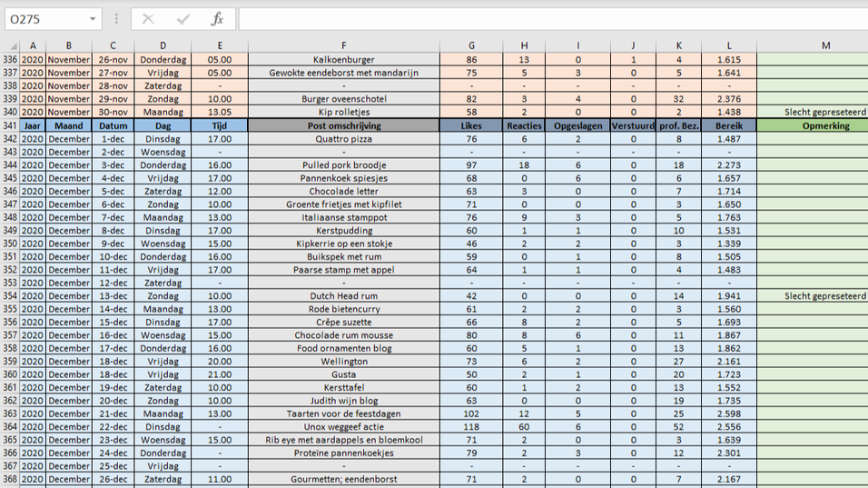Click 'Slecht gepreseteerd' remark in row 340
This screenshot has width=868, height=488.
tap(824, 112)
